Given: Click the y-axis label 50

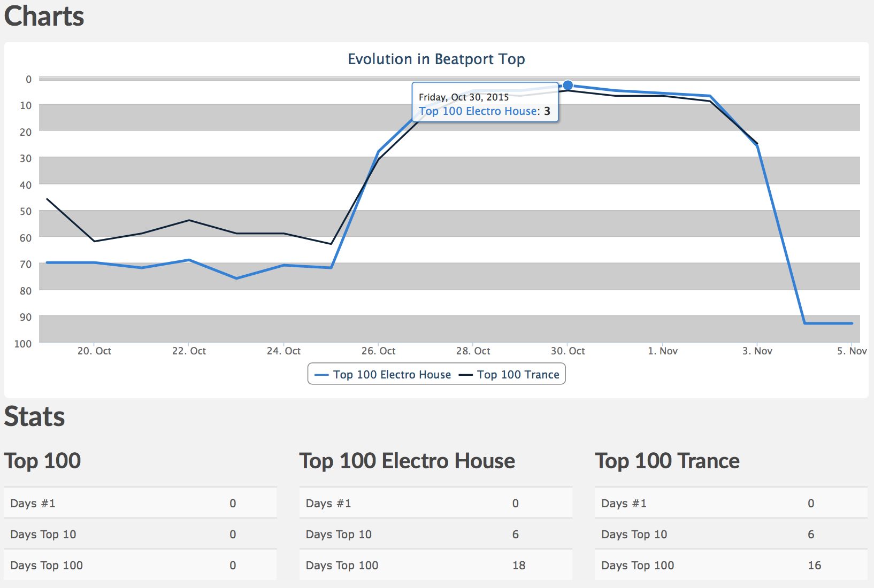Looking at the screenshot, I should click(26, 211).
